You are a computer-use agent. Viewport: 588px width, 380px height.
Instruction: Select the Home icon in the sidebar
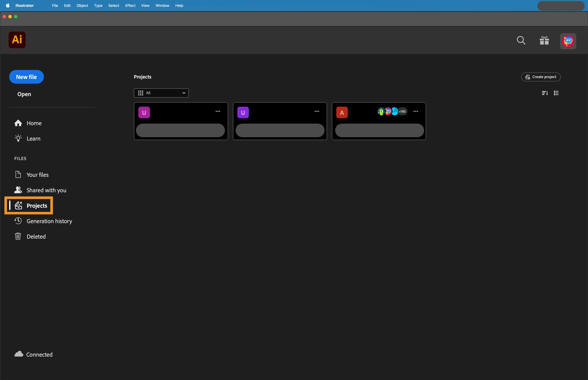pos(18,123)
